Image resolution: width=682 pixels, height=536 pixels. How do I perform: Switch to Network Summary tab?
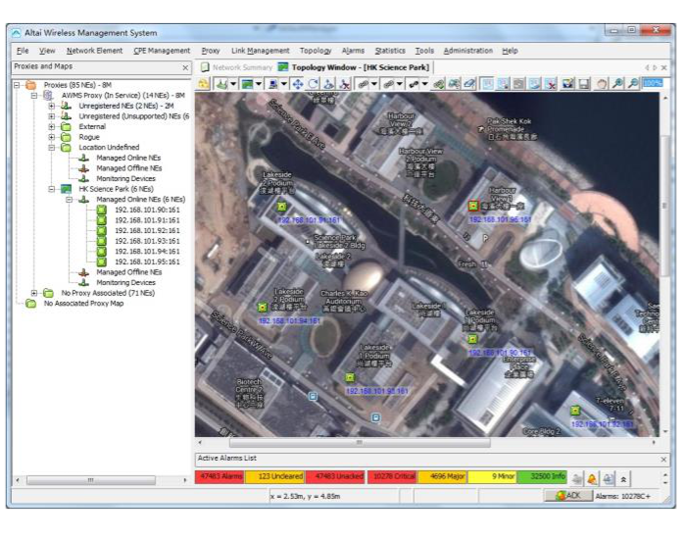(x=236, y=67)
